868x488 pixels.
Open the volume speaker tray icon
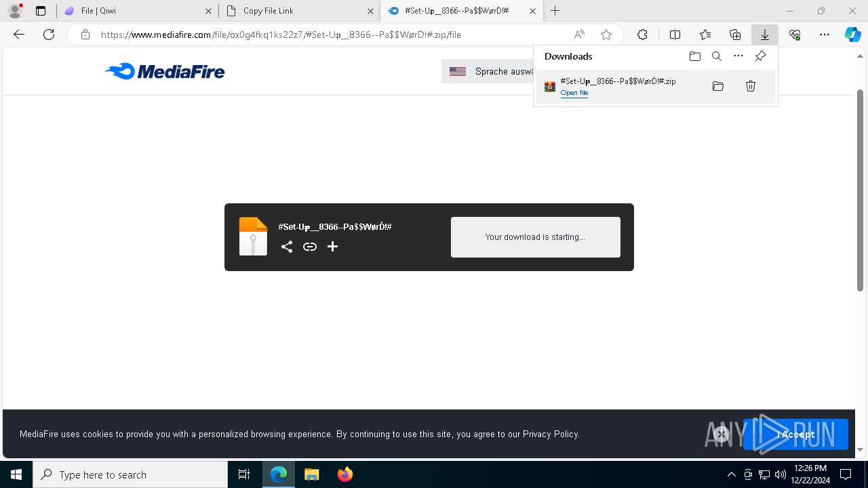780,474
